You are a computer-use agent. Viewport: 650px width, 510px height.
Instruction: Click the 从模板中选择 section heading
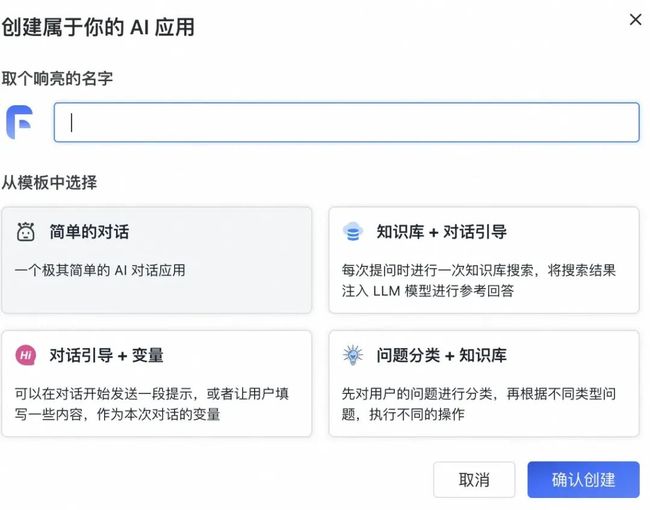coord(49,182)
